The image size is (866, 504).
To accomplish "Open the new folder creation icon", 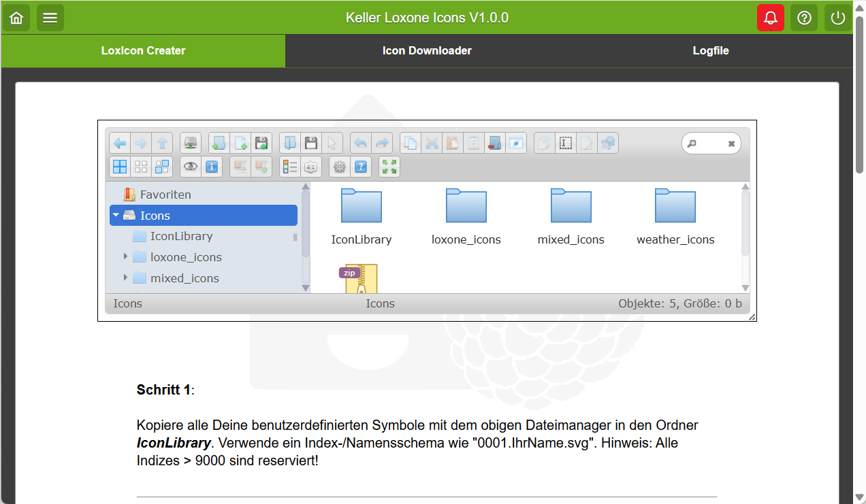I will coord(219,143).
